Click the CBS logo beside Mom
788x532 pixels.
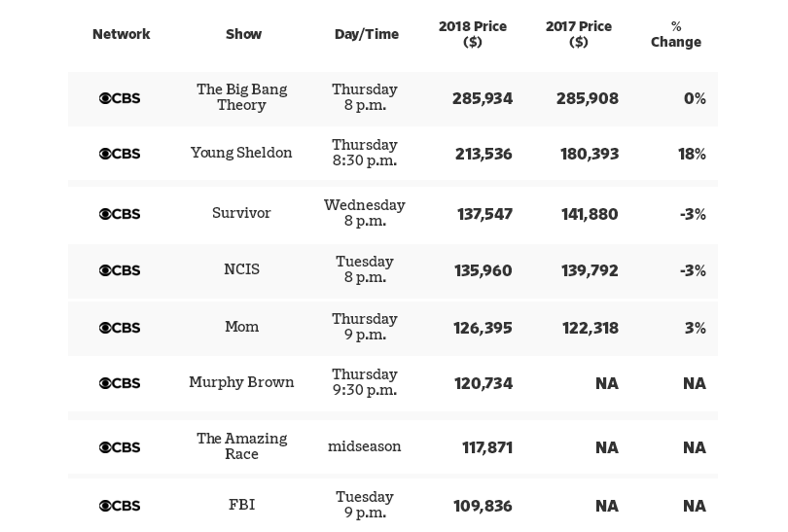[x=120, y=328]
